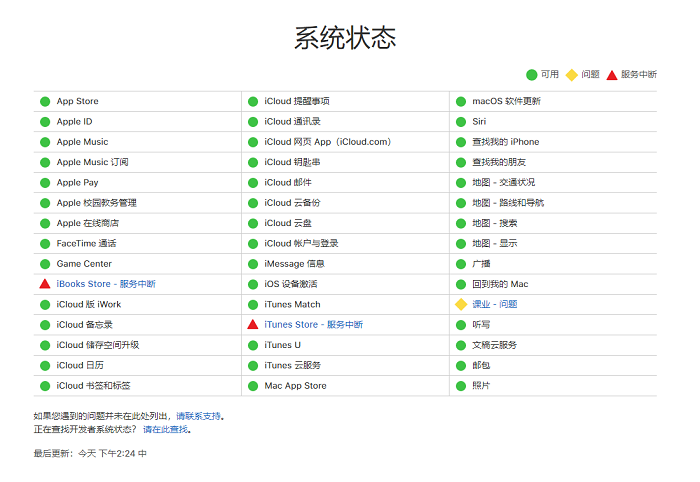Click the green 可用 legend circle
Viewport: 700px width, 482px height.
[x=532, y=75]
